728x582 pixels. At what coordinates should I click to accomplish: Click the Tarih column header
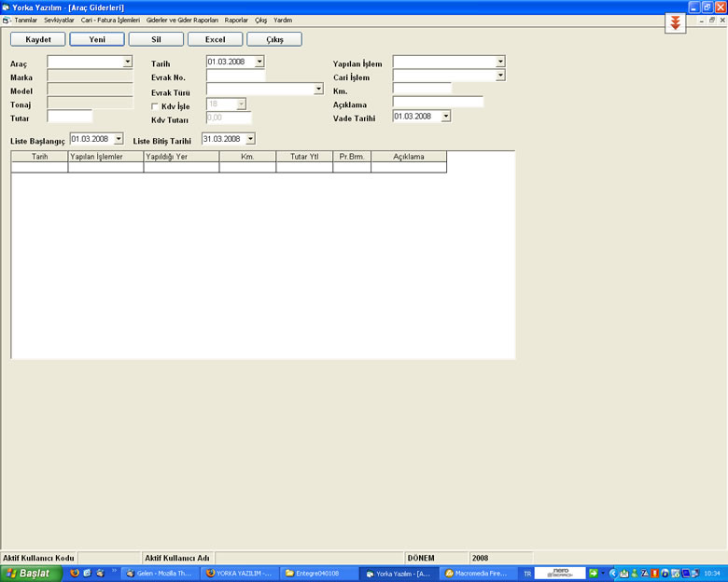tap(39, 157)
